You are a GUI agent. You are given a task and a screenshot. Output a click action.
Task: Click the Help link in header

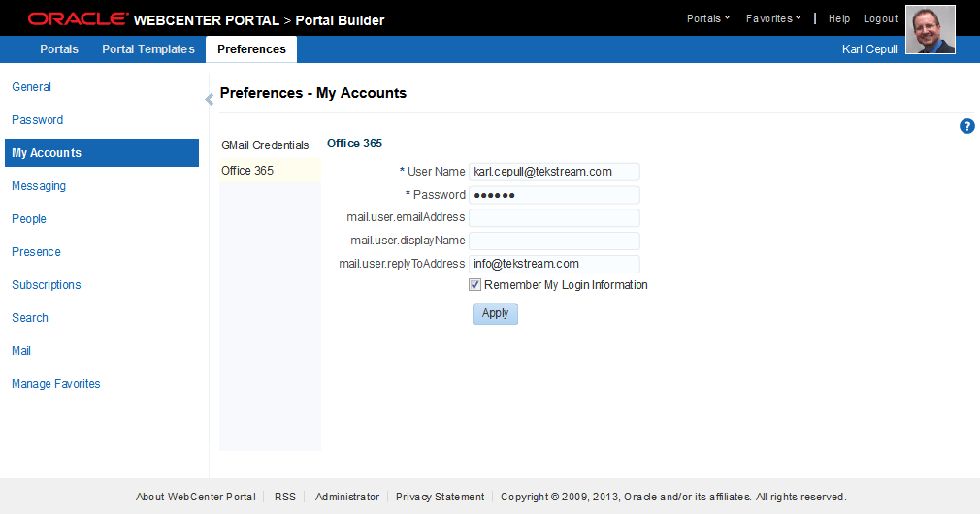838,18
